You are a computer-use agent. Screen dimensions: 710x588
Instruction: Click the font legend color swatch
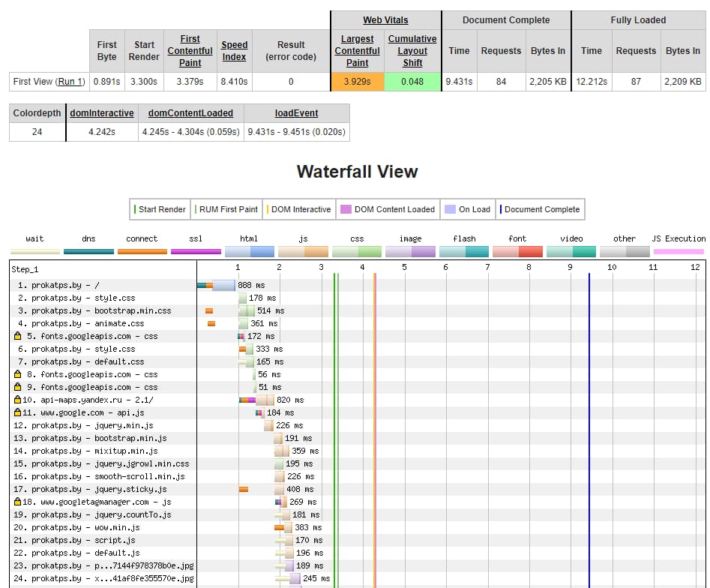pos(517,252)
